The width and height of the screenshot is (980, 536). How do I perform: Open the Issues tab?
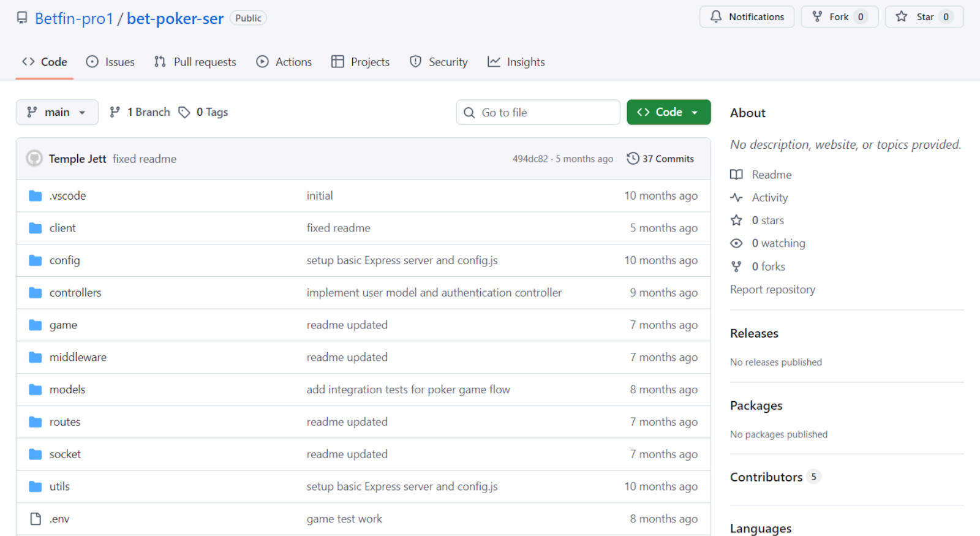click(110, 62)
